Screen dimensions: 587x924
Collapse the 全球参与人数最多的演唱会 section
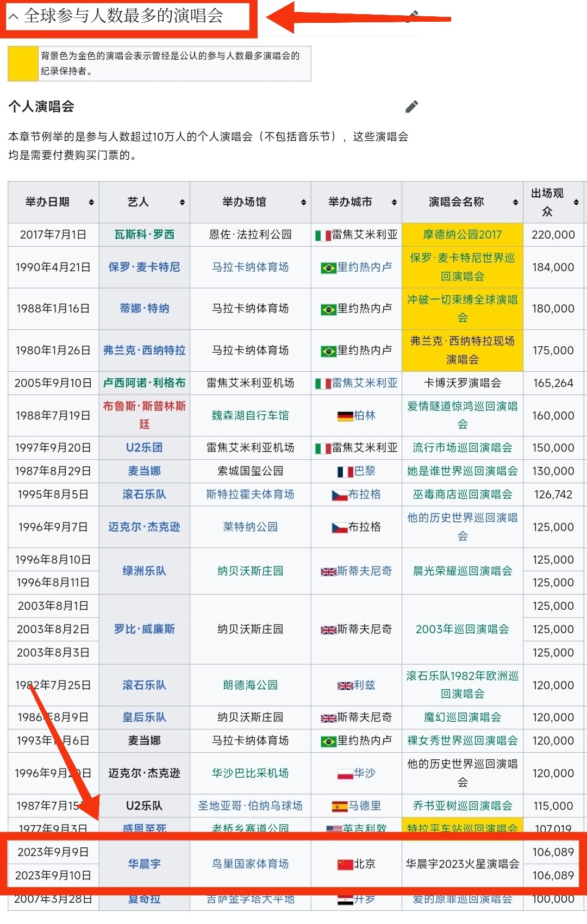14,17
